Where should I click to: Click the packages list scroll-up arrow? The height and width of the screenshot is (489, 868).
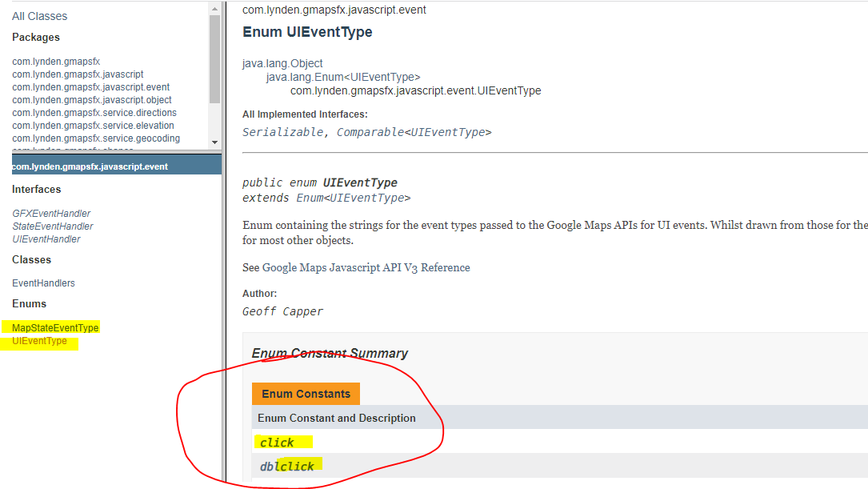coord(214,8)
